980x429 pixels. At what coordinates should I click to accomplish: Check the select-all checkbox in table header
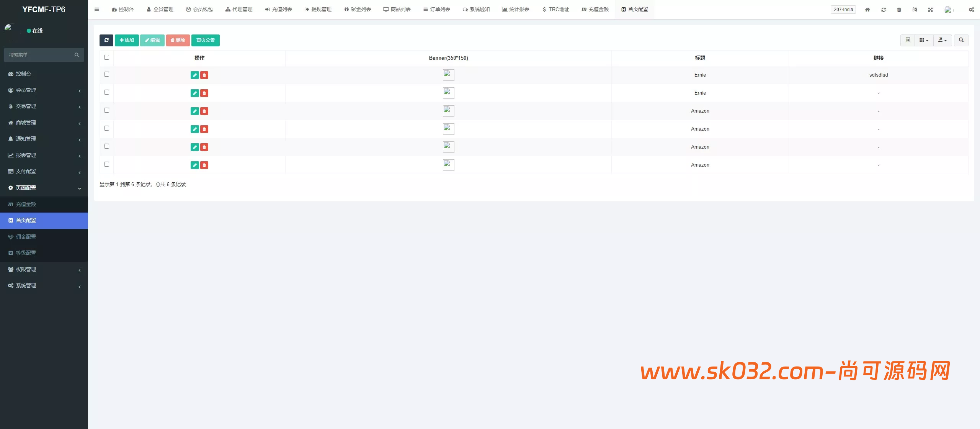coord(106,57)
